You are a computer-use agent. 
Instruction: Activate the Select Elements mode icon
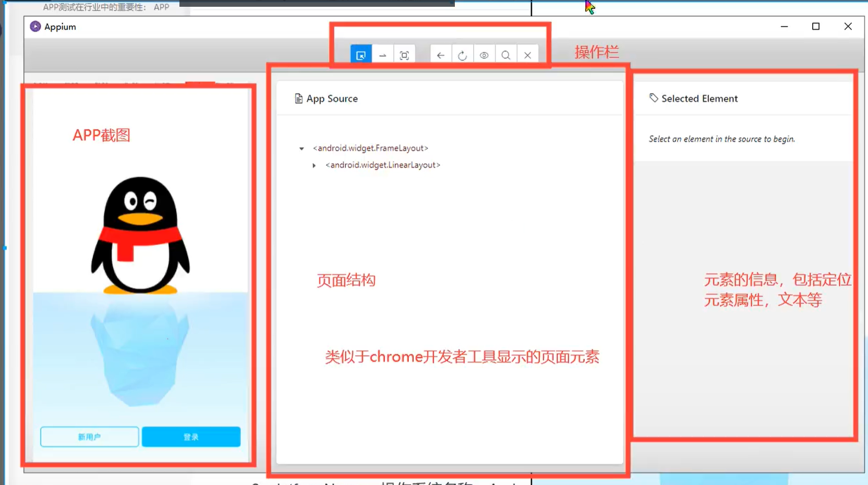tap(361, 55)
